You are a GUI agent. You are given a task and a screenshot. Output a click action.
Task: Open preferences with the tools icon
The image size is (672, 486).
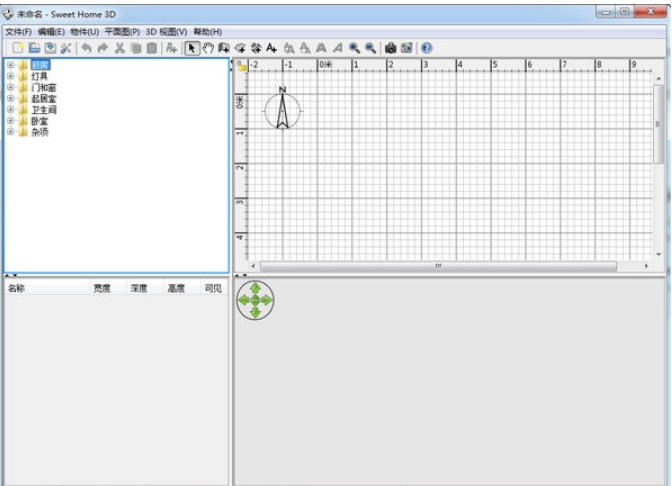point(66,47)
